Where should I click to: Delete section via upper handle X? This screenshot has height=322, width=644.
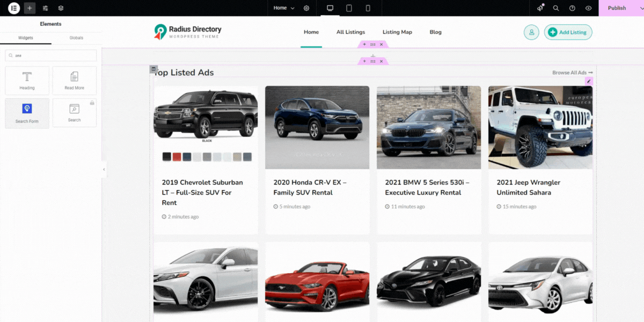[382, 45]
